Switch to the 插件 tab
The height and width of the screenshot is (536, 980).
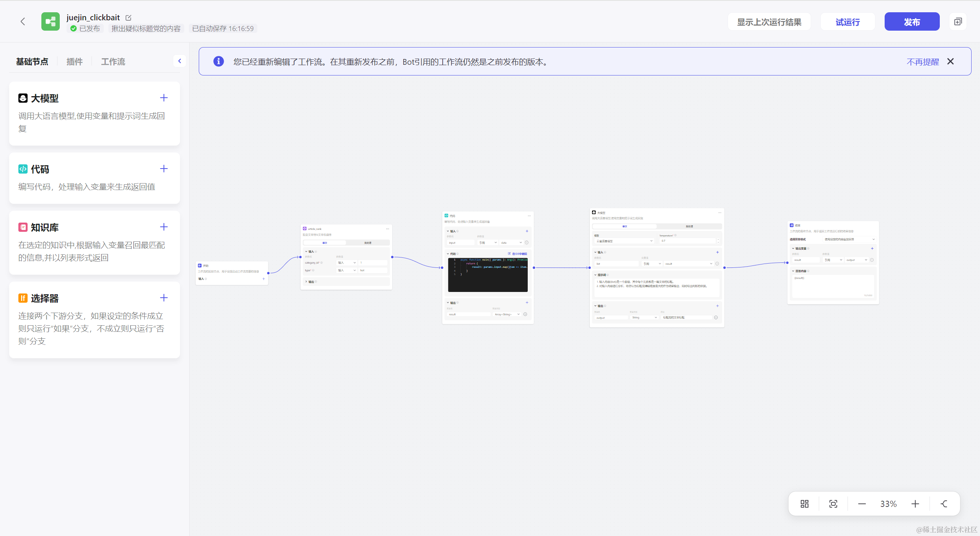pos(74,62)
